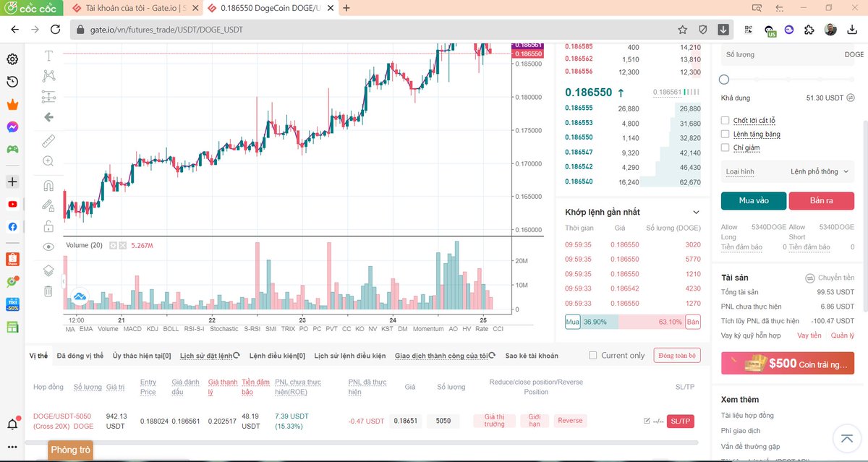
Task: Click the order quantity slider handle
Action: coord(724,80)
